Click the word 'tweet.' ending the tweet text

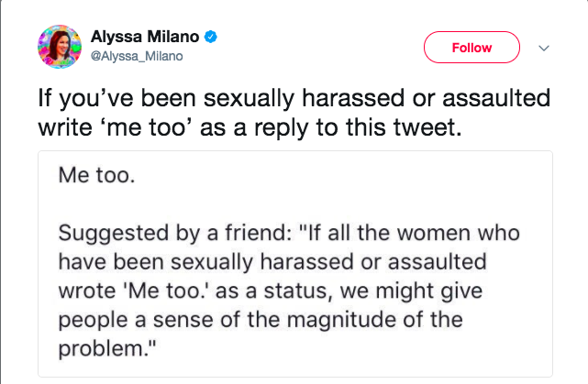(427, 127)
